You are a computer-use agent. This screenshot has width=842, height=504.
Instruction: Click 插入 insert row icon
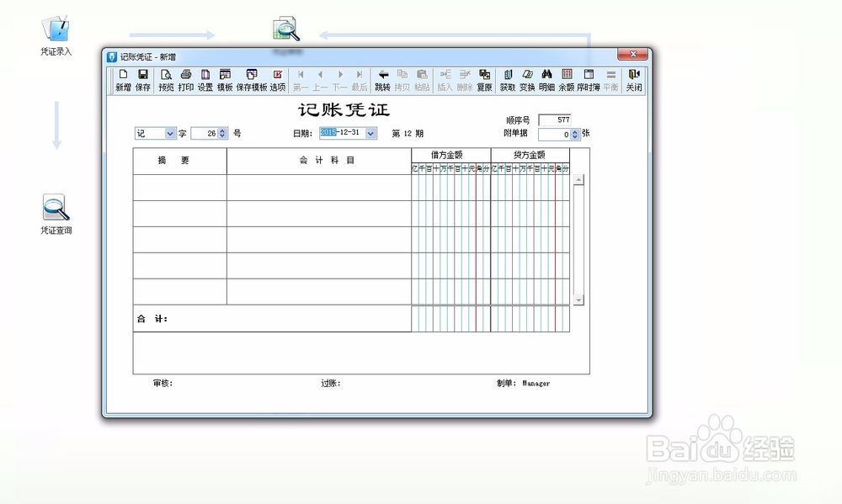click(x=445, y=80)
